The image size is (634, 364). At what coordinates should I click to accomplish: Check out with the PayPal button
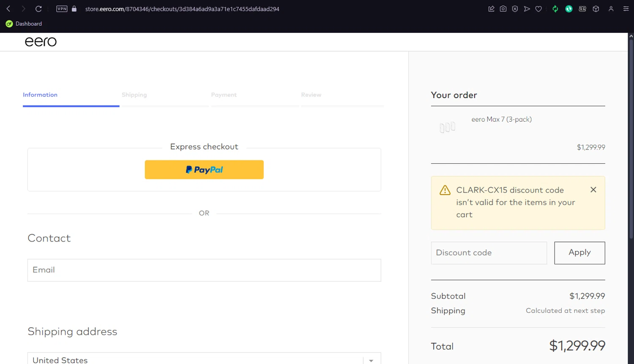[204, 170]
